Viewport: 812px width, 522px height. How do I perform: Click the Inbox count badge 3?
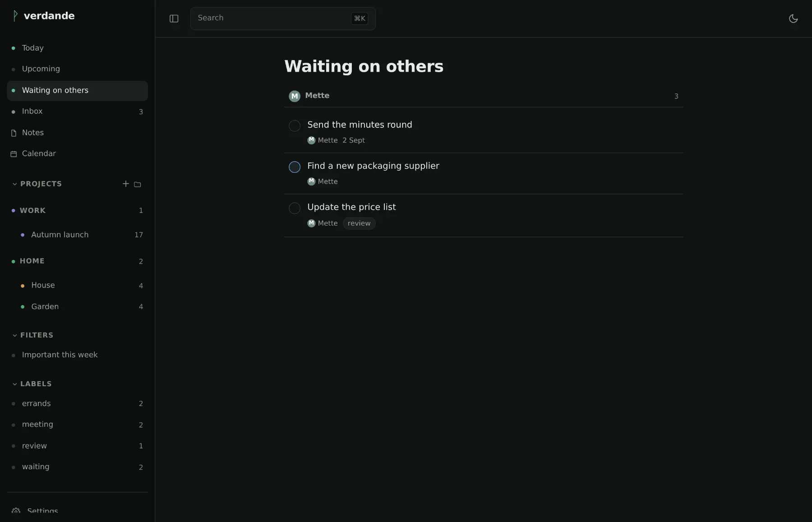click(141, 112)
